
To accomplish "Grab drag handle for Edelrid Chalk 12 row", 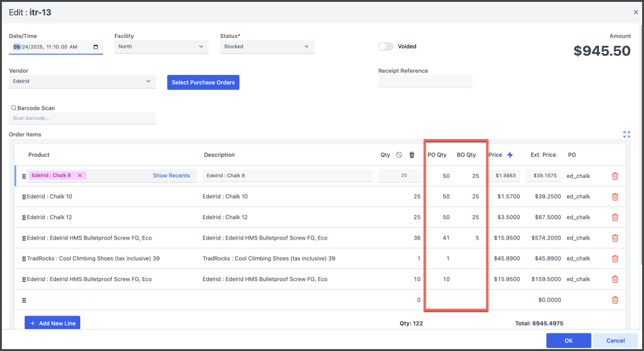I will click(24, 218).
